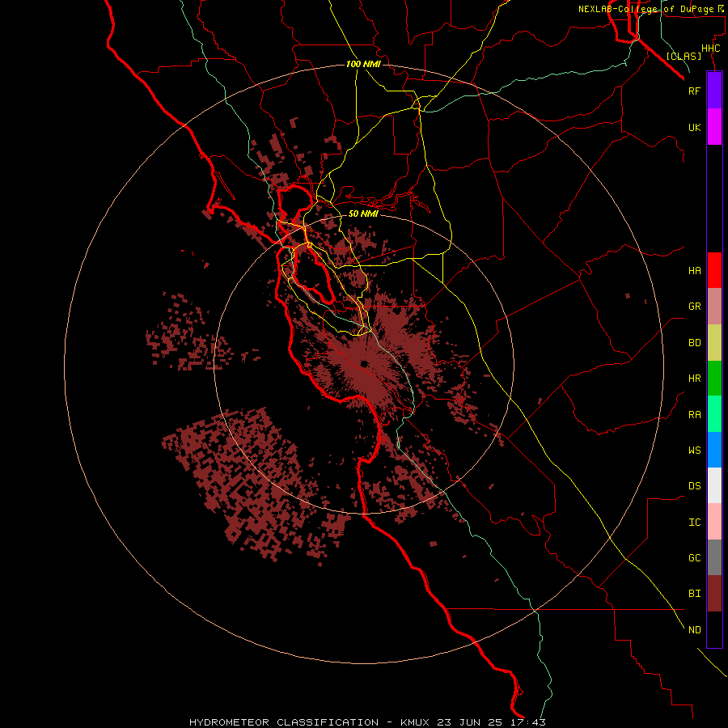Click the GR legend label
Viewport: 728px width, 728px height.
[x=694, y=307]
